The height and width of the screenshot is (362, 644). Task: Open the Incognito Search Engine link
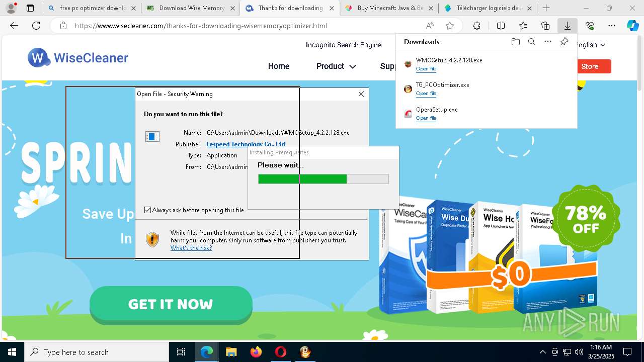pos(344,45)
